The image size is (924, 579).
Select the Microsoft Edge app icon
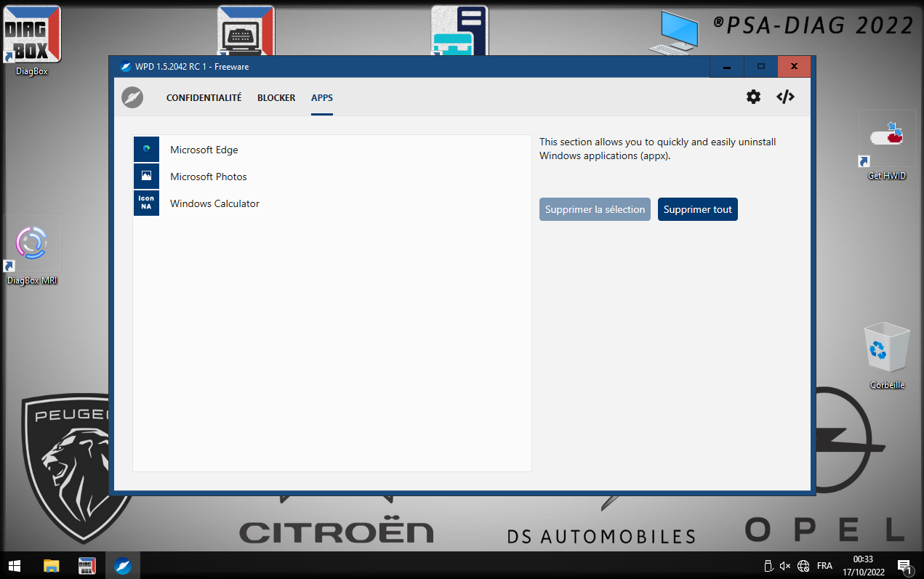tap(146, 149)
